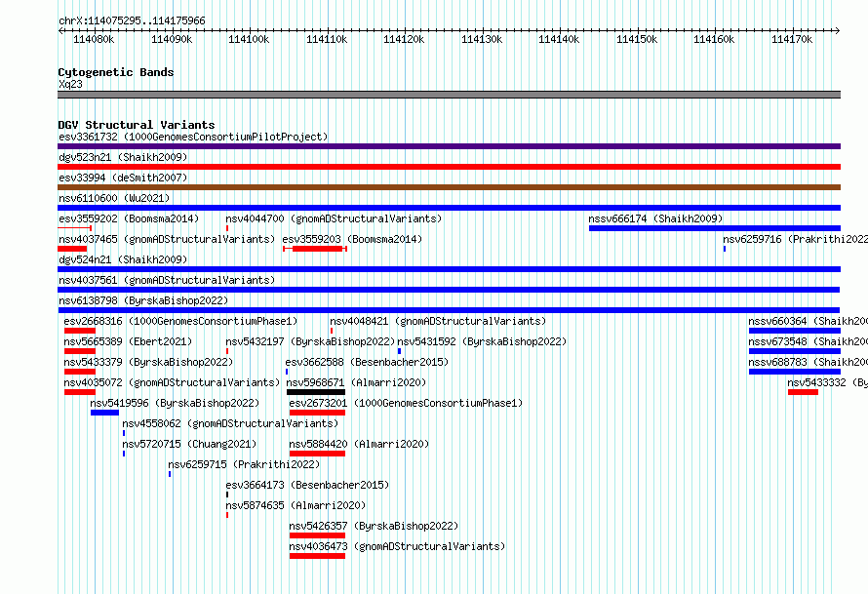Click nsv5720715 (Chuang2021) label
Screen dimensions: 868x594
point(189,444)
